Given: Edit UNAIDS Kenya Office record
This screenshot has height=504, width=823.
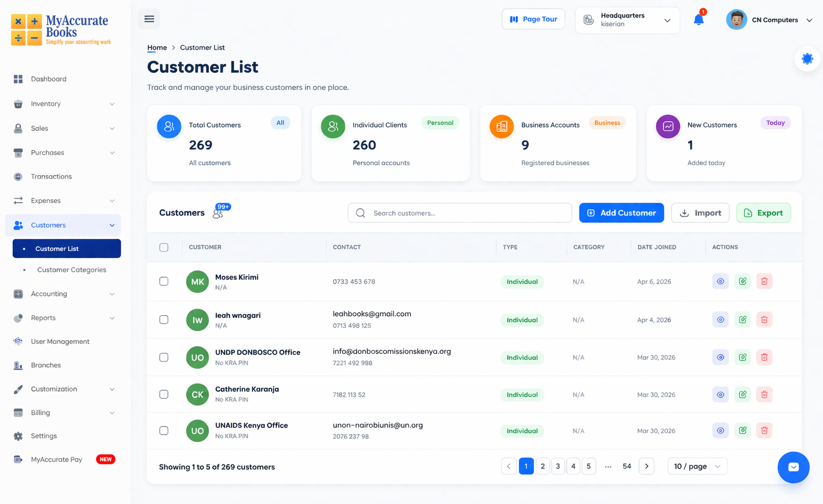Looking at the screenshot, I should click(x=742, y=430).
